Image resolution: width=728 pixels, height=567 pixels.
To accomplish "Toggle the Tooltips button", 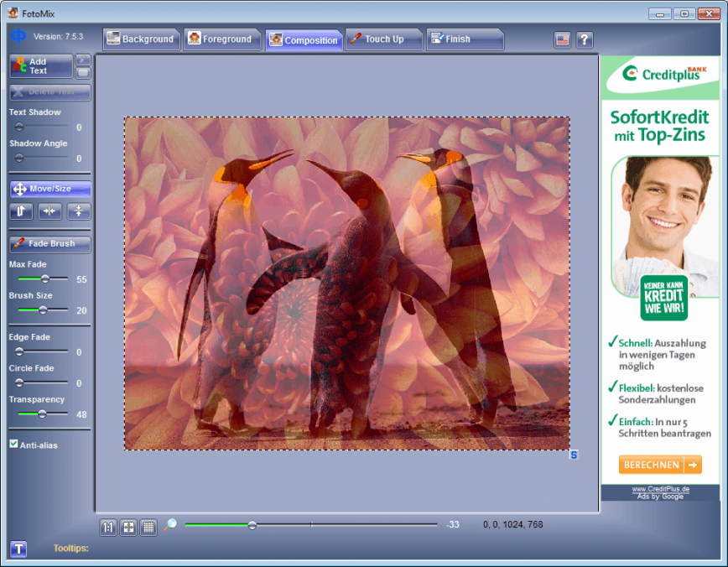I will (x=18, y=549).
